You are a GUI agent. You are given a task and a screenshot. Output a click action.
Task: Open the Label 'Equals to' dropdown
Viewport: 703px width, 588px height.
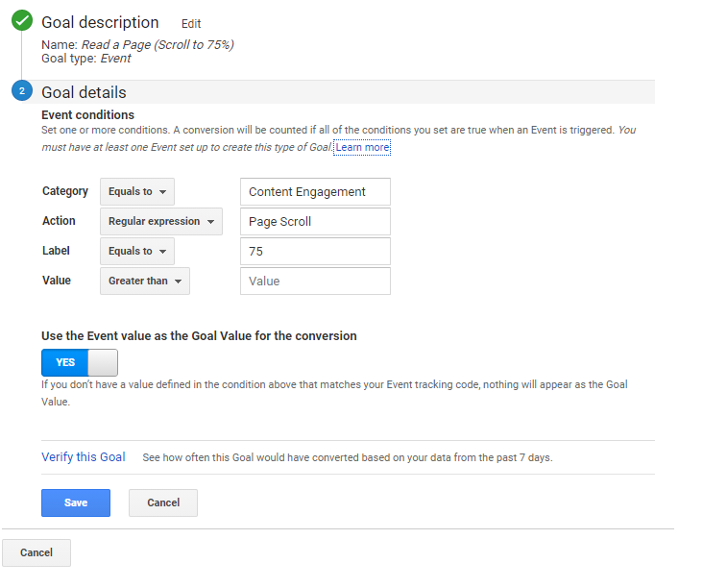(137, 252)
